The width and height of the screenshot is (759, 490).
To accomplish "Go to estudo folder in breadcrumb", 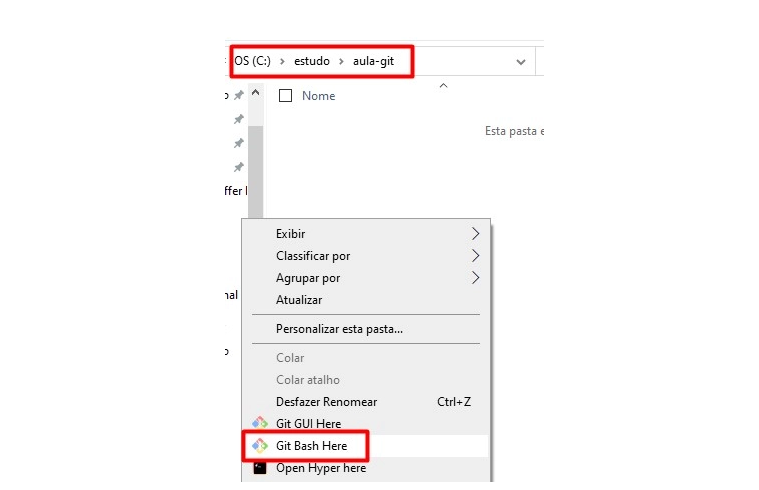I will pyautogui.click(x=312, y=61).
